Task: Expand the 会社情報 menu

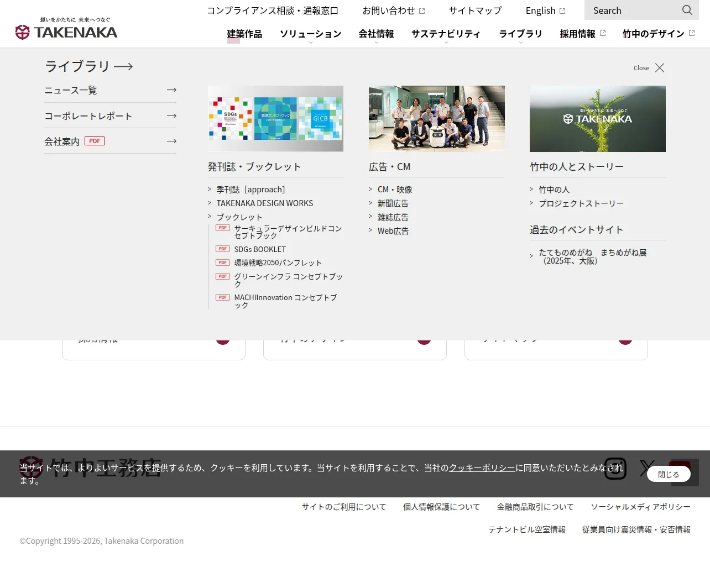Action: [x=376, y=34]
